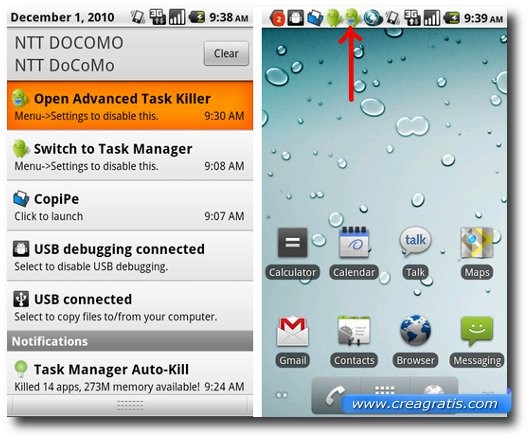Launch the Contacts app

[354, 341]
